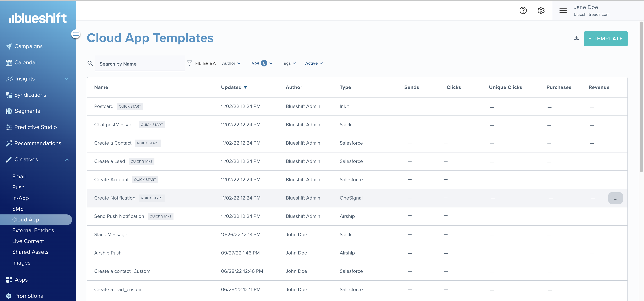Click the Segments people icon
The image size is (644, 301).
pos(9,111)
